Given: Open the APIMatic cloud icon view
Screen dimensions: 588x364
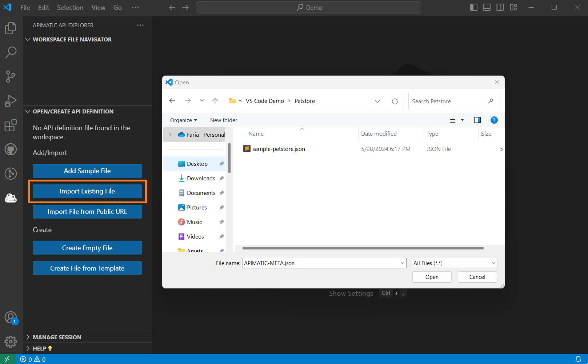Looking at the screenshot, I should [x=11, y=198].
